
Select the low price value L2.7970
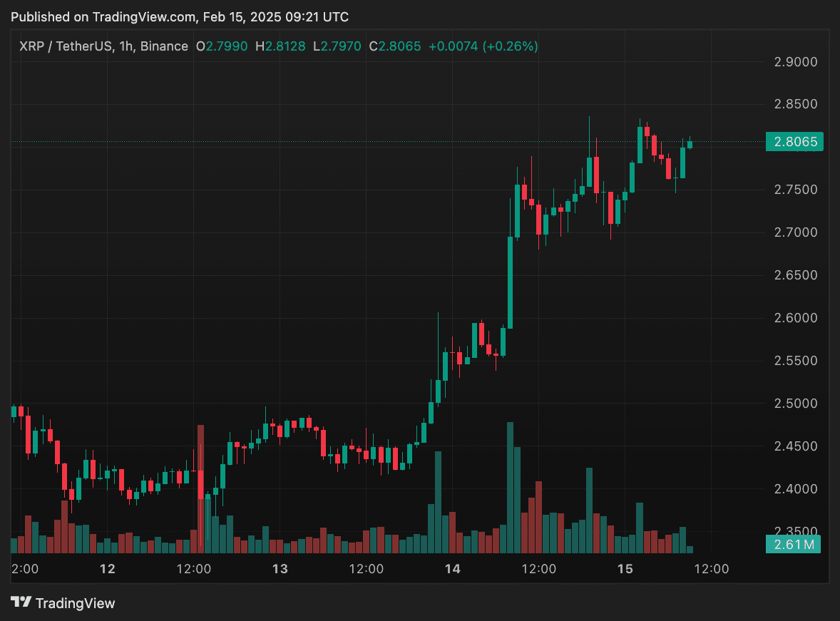337,46
